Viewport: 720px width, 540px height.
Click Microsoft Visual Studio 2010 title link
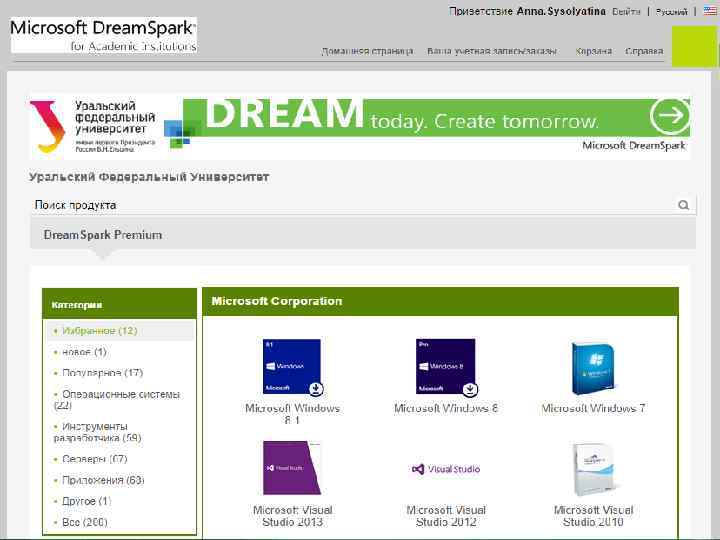(x=593, y=516)
